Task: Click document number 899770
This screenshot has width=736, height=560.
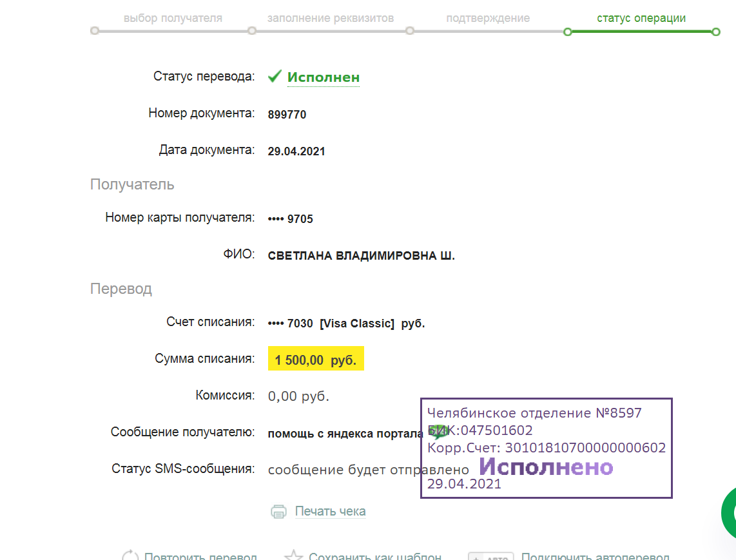Action: coord(287,115)
